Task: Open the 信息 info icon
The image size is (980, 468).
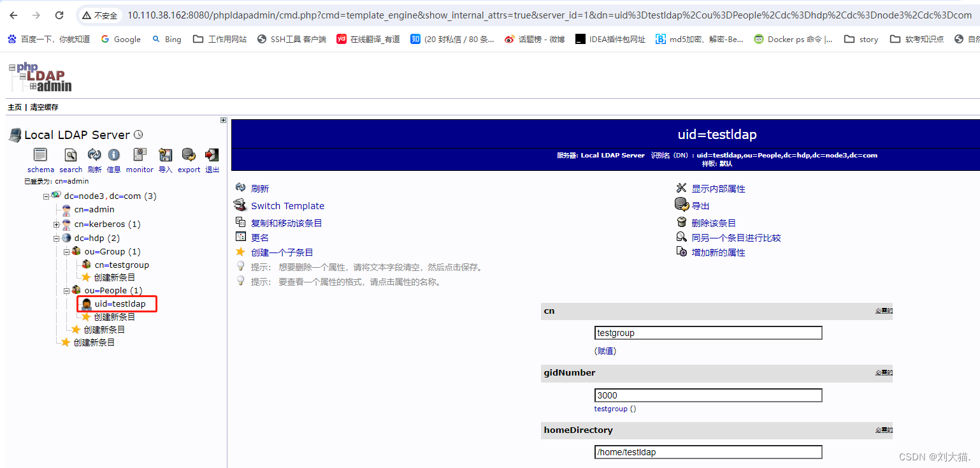Action: (x=114, y=155)
